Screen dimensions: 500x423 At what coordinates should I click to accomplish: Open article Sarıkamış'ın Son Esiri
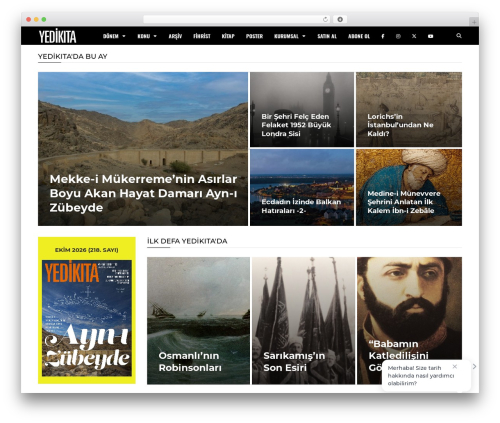(303, 321)
